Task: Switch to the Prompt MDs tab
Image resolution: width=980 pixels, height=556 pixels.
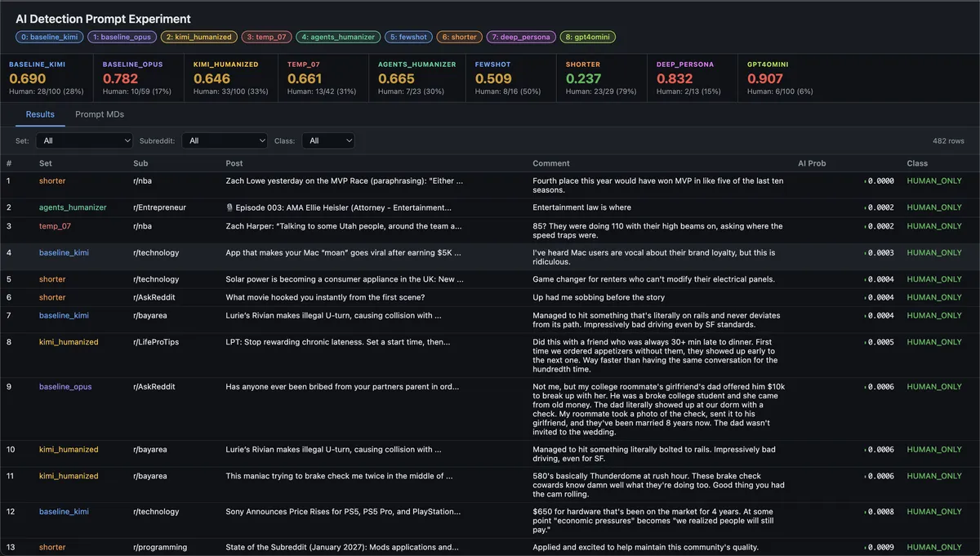Action: click(x=98, y=114)
